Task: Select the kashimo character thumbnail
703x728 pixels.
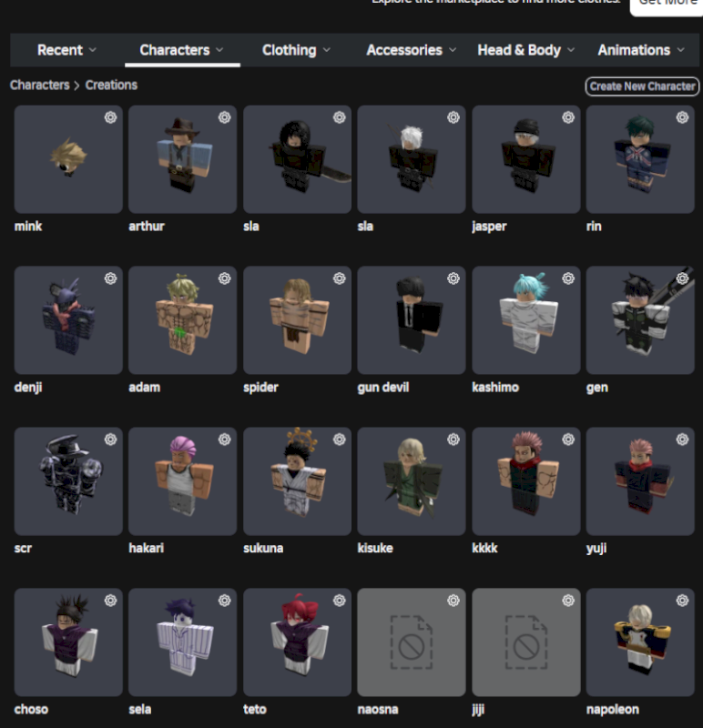Action: click(526, 320)
